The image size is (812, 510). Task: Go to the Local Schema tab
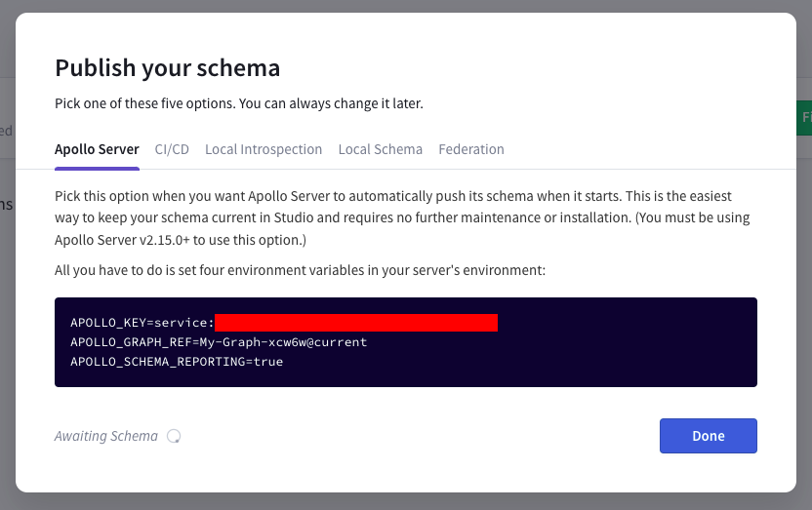[x=380, y=149]
